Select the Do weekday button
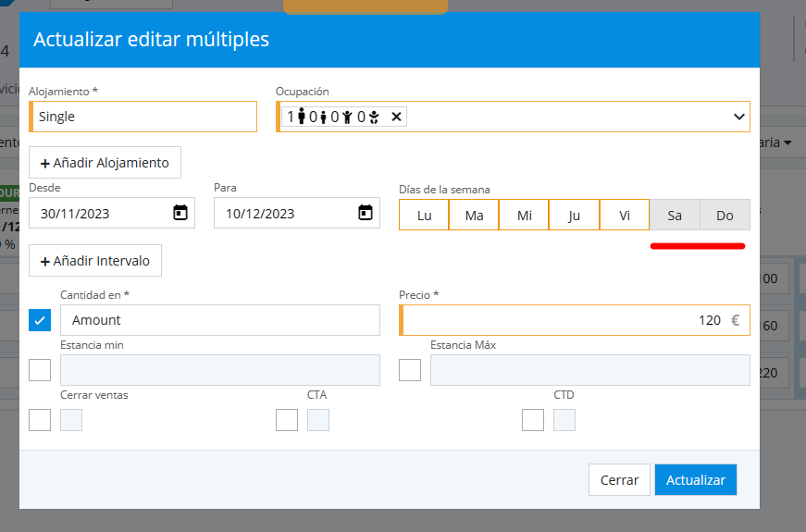The width and height of the screenshot is (806, 532). [x=725, y=216]
